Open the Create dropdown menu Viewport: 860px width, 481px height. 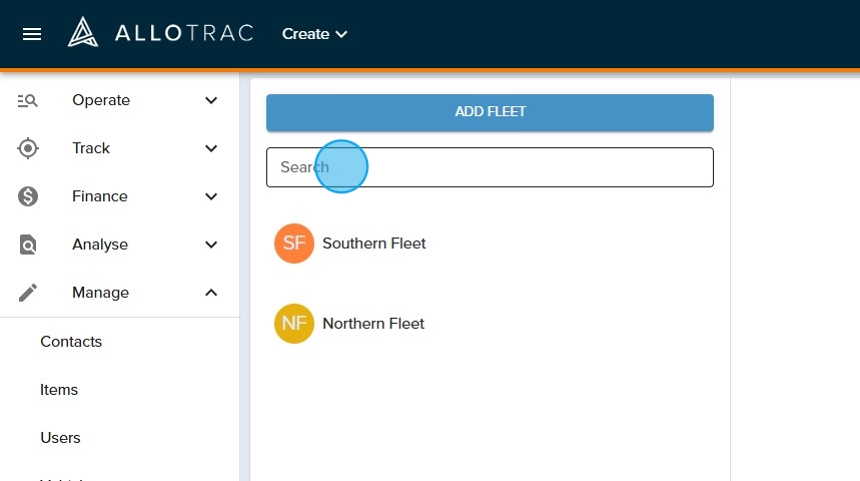(314, 34)
